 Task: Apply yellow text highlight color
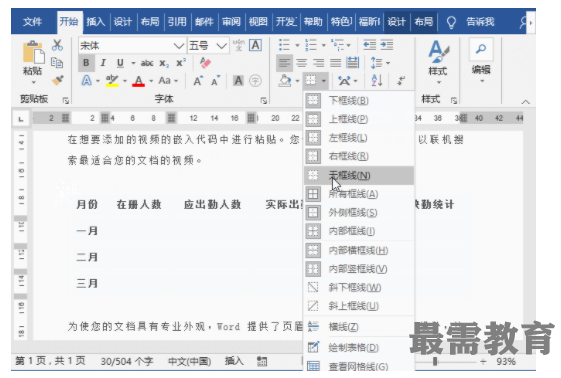[112, 81]
